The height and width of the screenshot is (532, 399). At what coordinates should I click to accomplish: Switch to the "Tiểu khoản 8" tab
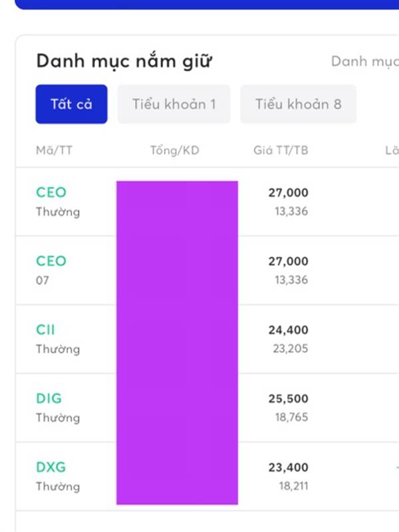(298, 104)
